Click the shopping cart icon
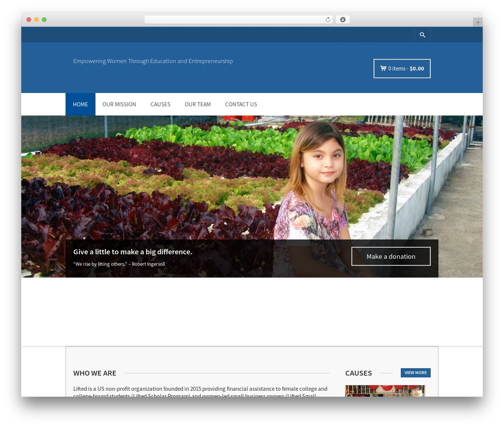504x427 pixels. [383, 68]
